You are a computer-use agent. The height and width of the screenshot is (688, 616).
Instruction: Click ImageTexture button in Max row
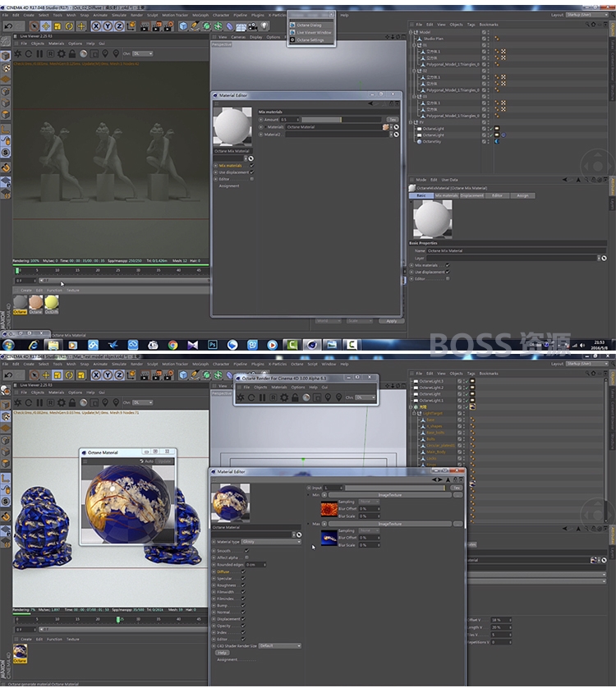[390, 524]
